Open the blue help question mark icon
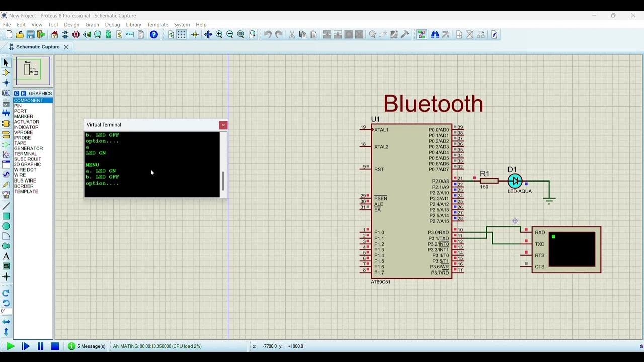This screenshot has height=362, width=644. (154, 34)
